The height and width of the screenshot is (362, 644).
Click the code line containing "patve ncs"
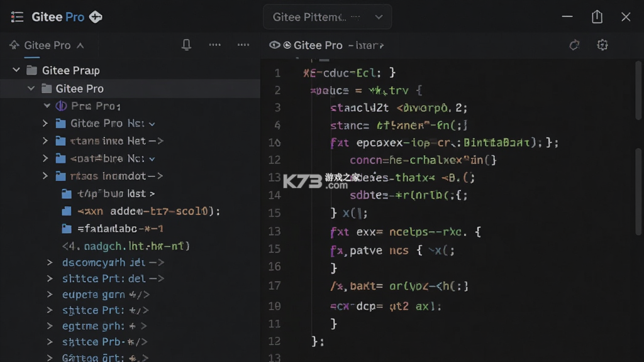(392, 250)
